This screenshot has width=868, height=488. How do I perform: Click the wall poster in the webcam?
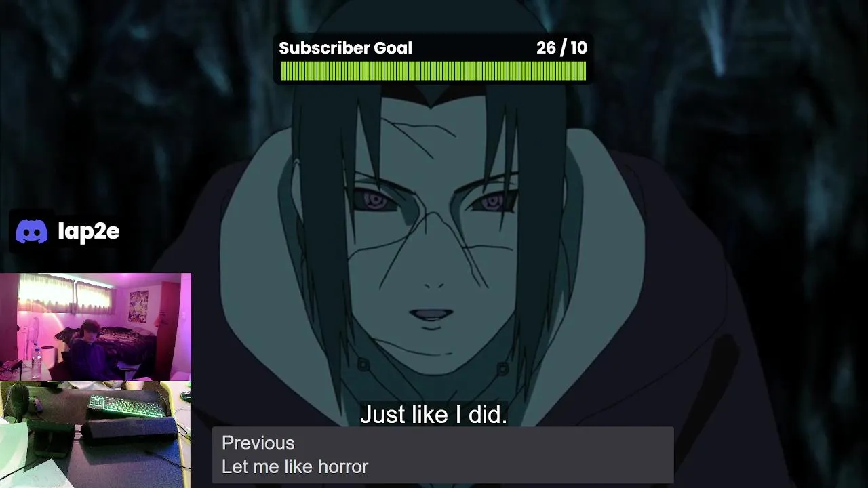pyautogui.click(x=138, y=306)
